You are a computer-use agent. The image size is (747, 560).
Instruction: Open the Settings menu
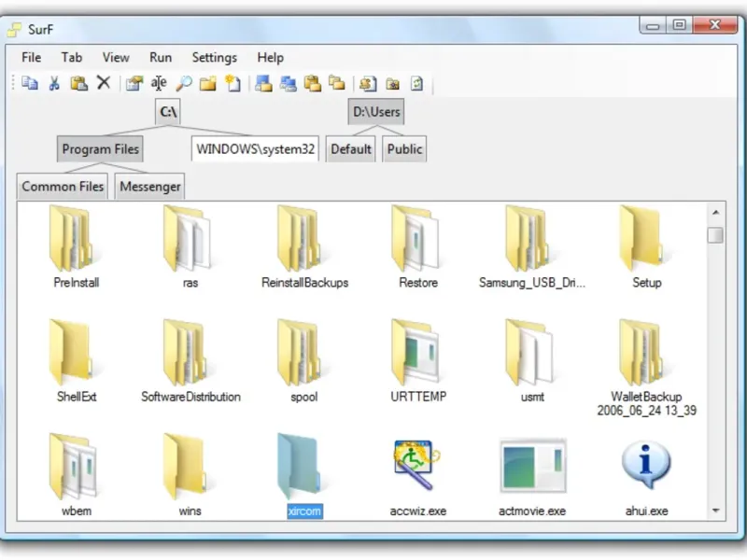215,58
